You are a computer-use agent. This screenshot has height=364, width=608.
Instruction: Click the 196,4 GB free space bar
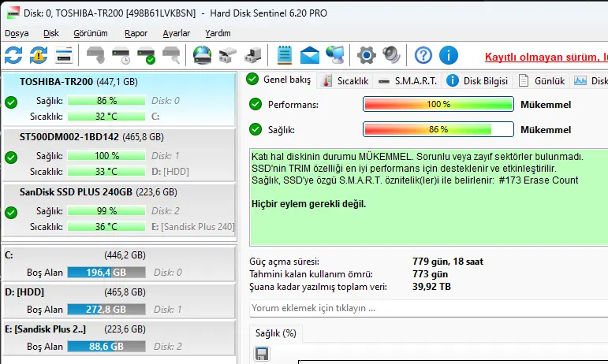tap(106, 273)
